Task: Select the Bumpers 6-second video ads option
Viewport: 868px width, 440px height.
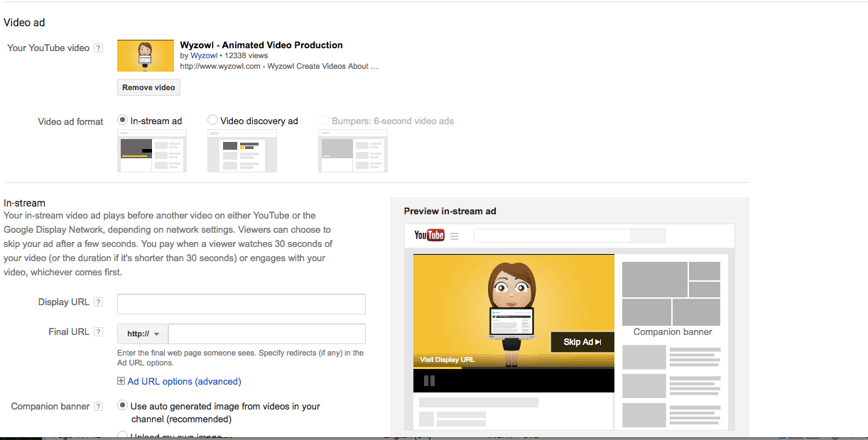Action: pos(324,121)
